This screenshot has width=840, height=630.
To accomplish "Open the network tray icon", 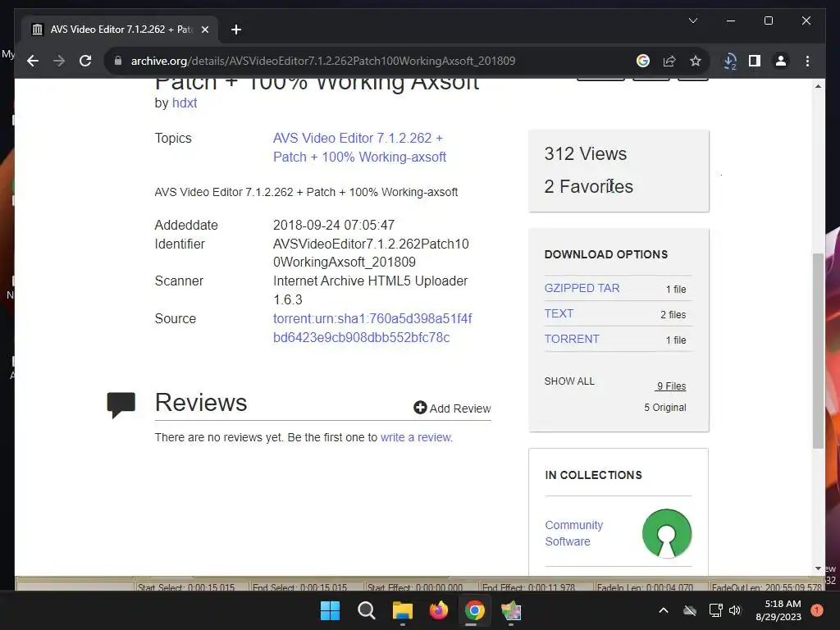I will 715,610.
